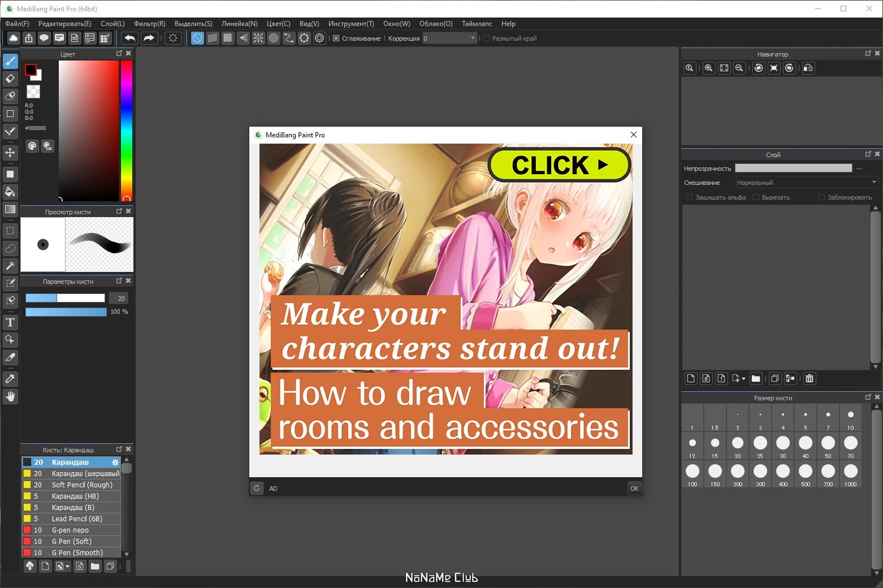The width and height of the screenshot is (883, 588).
Task: Select the Bucket fill tool
Action: tap(10, 192)
